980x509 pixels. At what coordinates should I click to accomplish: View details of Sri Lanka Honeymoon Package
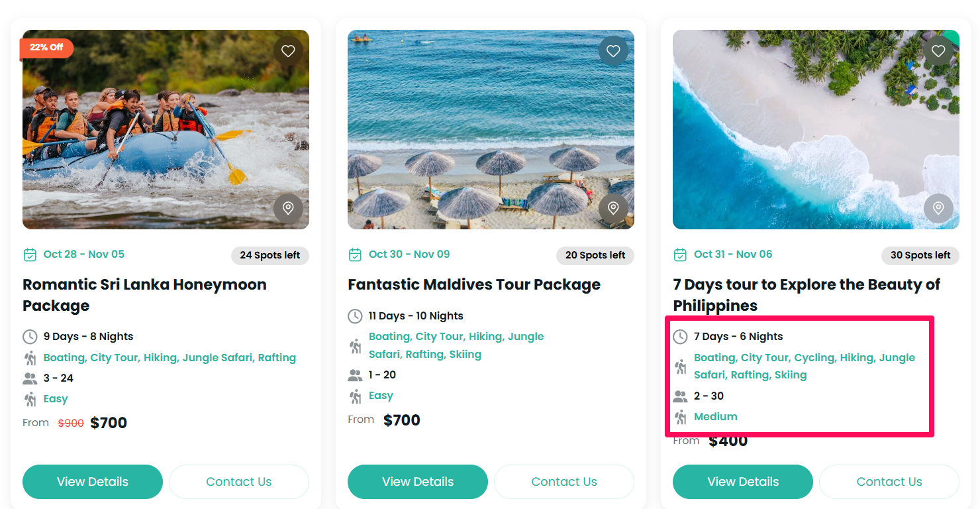point(93,482)
